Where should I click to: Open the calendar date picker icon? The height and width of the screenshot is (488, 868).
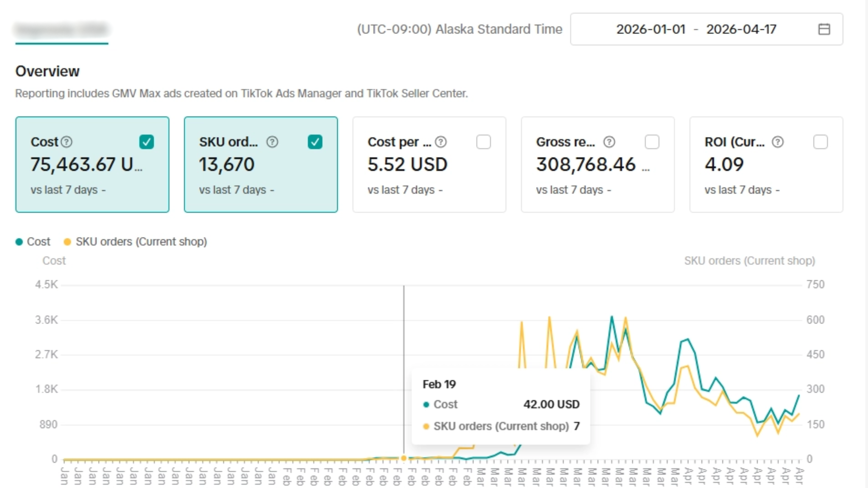tap(824, 29)
